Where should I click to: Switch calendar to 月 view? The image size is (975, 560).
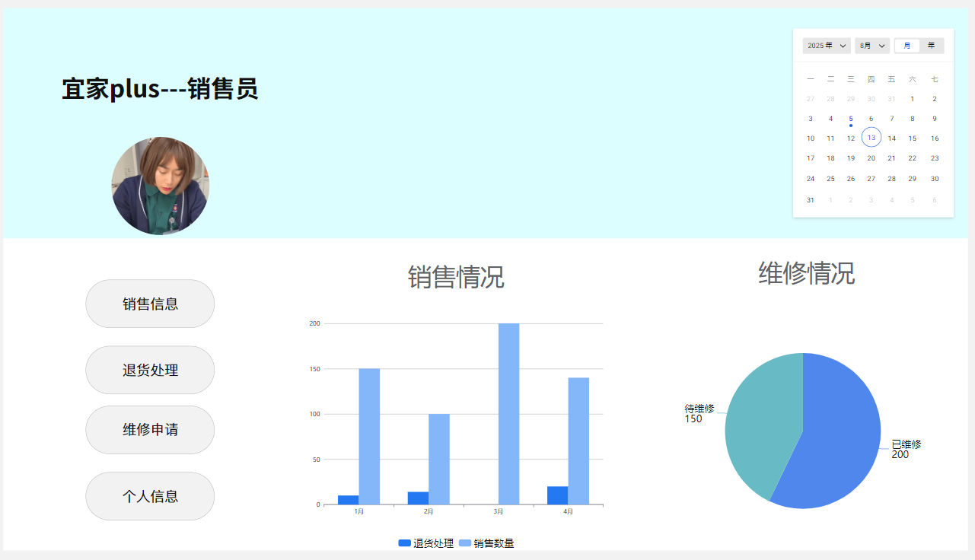[x=907, y=46]
